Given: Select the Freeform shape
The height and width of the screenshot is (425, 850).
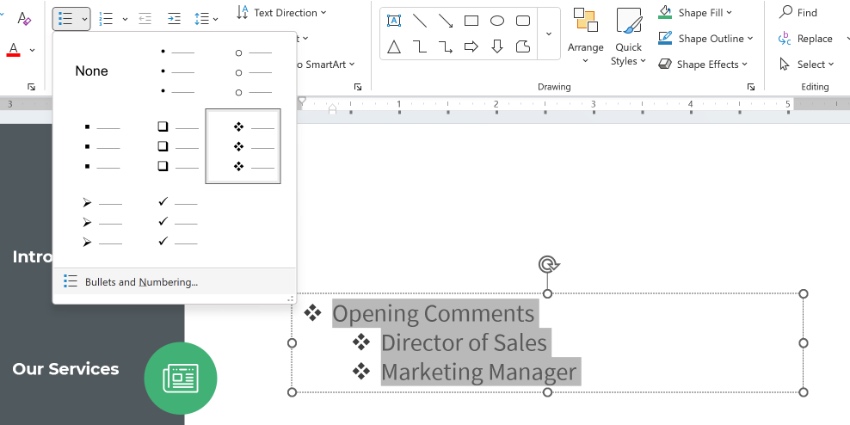Looking at the screenshot, I should [523, 47].
